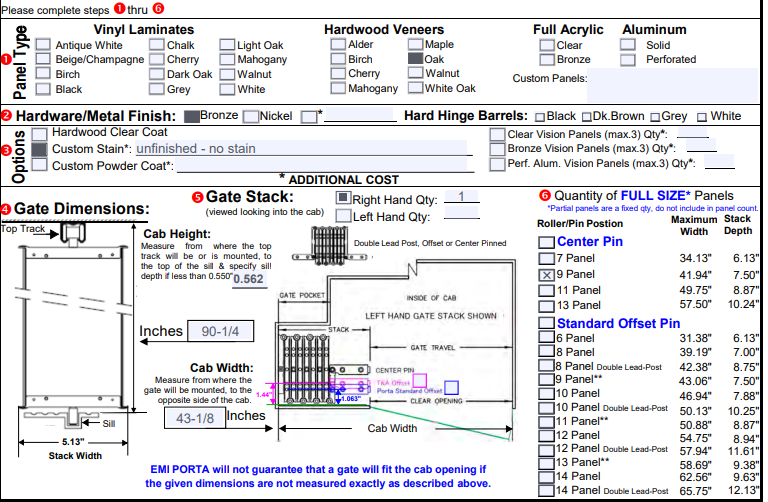Image resolution: width=768 pixels, height=502 pixels.
Task: Click Bronze Vision Panels Qty field
Action: pos(701,145)
